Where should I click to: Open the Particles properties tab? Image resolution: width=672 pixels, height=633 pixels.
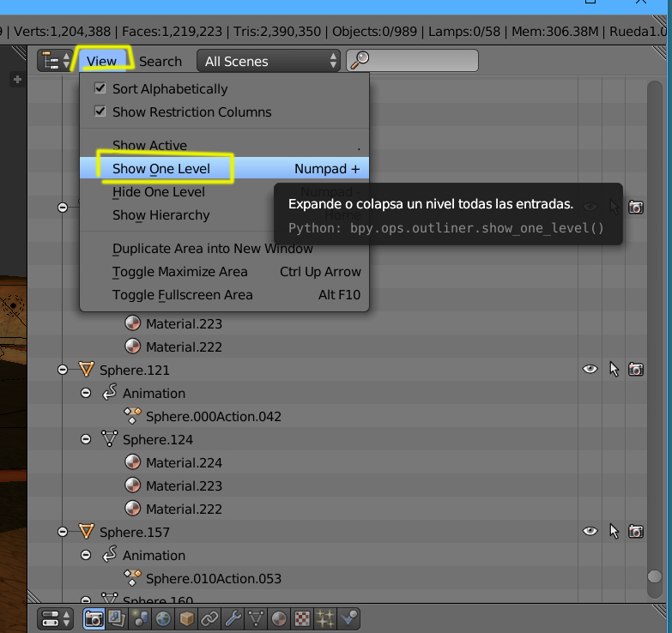pos(325,619)
